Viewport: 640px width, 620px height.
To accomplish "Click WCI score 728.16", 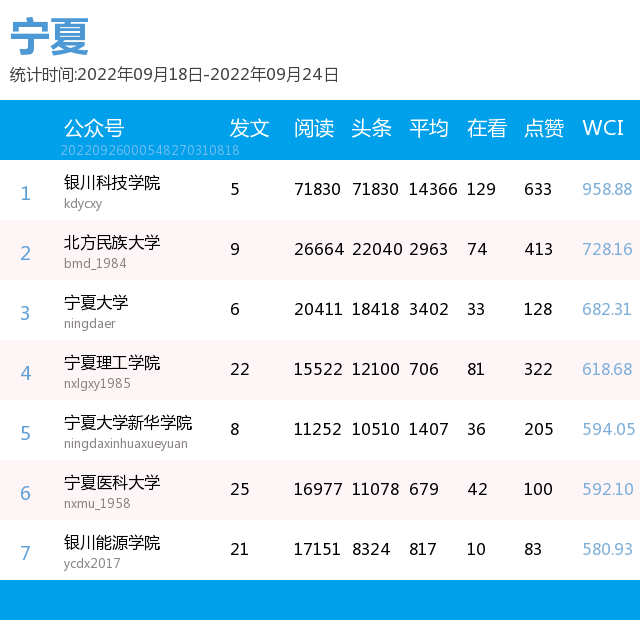I will [x=607, y=249].
